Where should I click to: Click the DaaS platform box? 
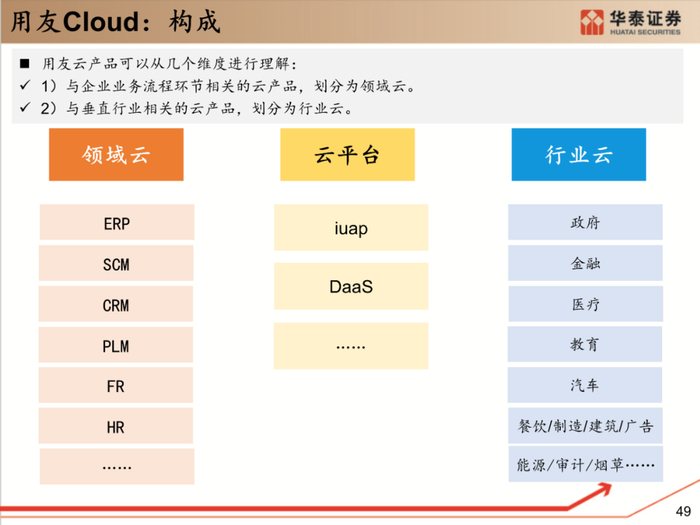[x=351, y=286]
